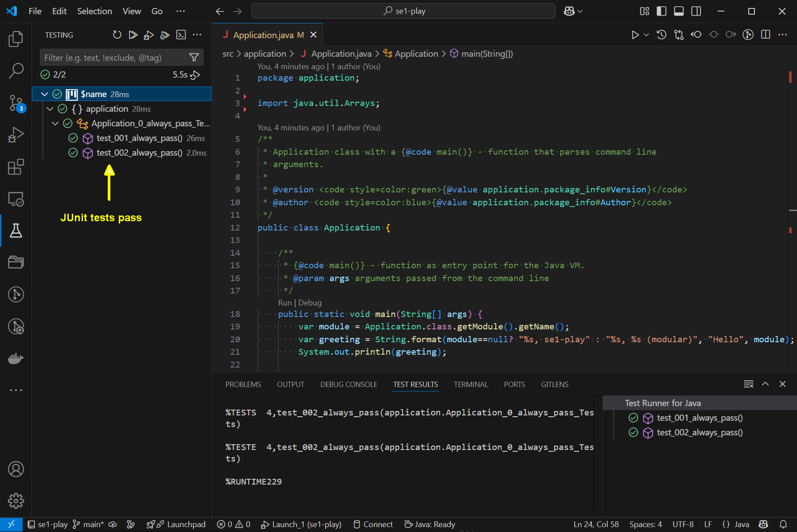Open the Explorer view in activity bar
This screenshot has width=797, height=532.
coord(16,39)
